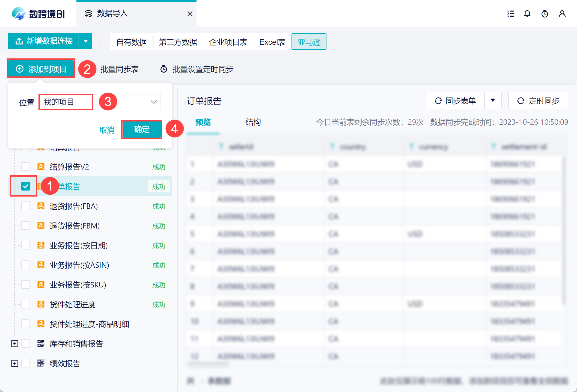Open the 位置 project dropdown

coord(154,102)
